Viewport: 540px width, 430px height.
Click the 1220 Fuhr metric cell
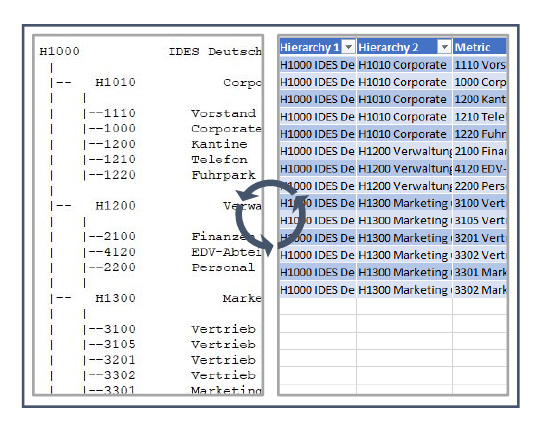tap(480, 134)
